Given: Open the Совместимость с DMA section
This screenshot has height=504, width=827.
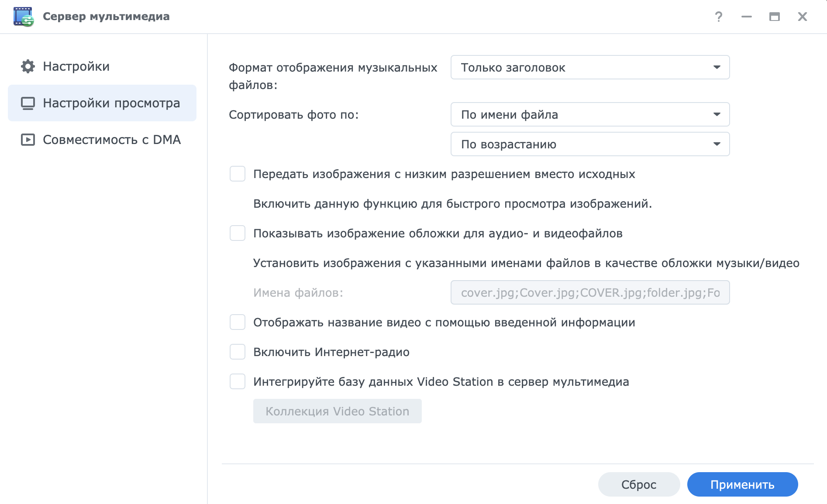Looking at the screenshot, I should 111,140.
